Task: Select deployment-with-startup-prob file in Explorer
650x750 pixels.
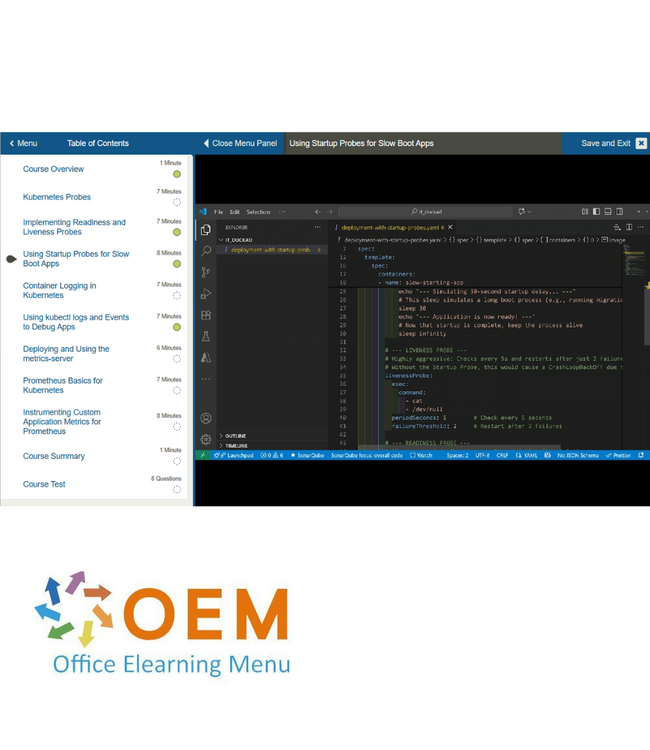Action: tap(272, 250)
